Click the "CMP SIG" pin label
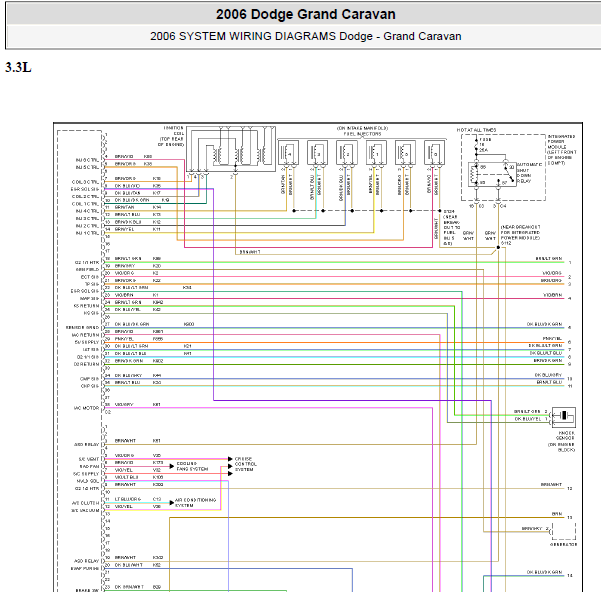601x592 pixels. coord(89,379)
